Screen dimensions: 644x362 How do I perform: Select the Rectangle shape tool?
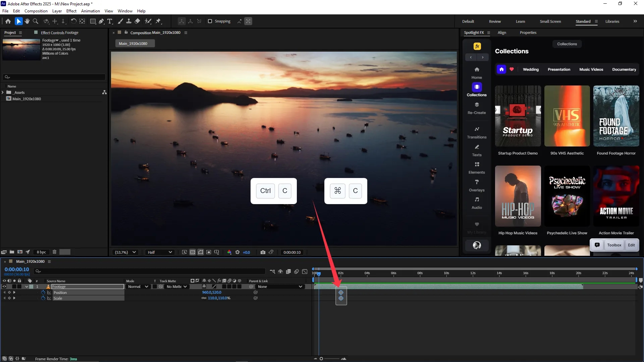pyautogui.click(x=93, y=21)
